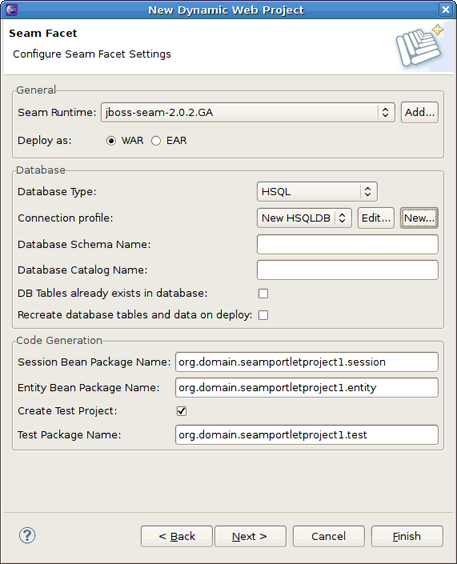Image resolution: width=457 pixels, height=564 pixels.
Task: Go to the previous page with Back
Action: point(177,536)
